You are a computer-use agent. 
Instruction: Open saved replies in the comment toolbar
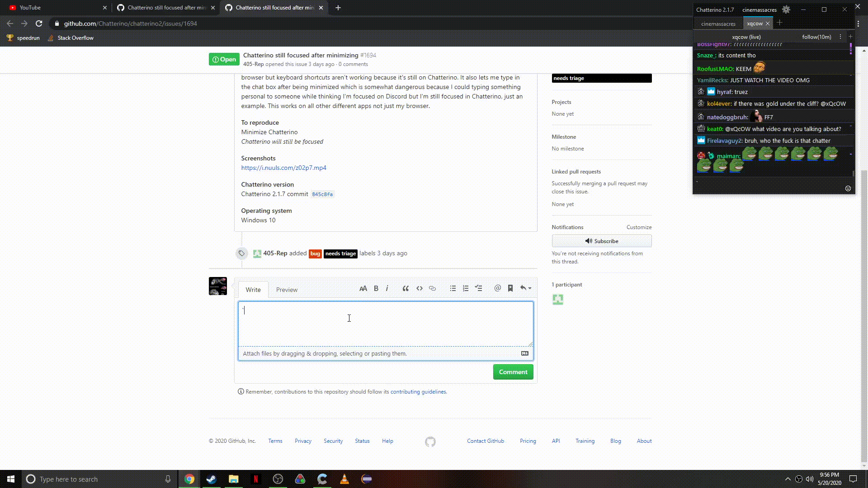click(x=510, y=288)
